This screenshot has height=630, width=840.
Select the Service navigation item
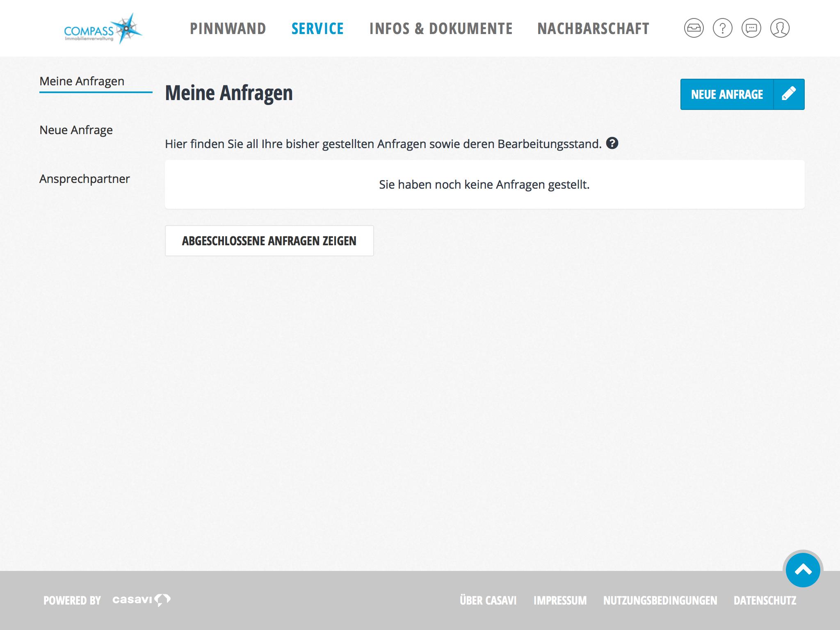317,28
